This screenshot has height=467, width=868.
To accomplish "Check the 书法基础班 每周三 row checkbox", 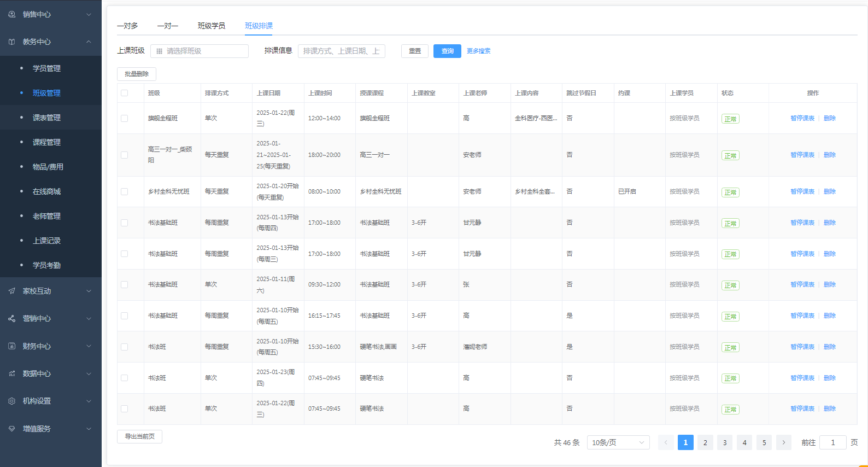I will click(x=125, y=254).
